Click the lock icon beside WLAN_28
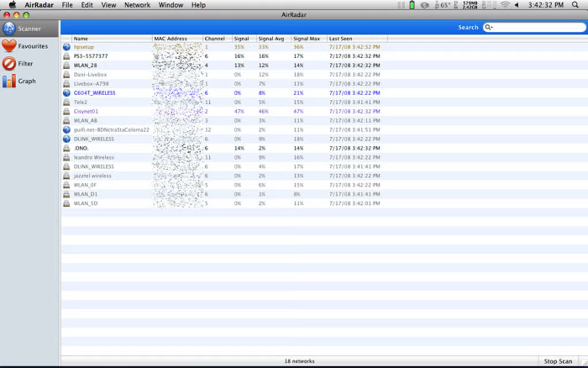This screenshot has height=368, width=588. click(66, 65)
